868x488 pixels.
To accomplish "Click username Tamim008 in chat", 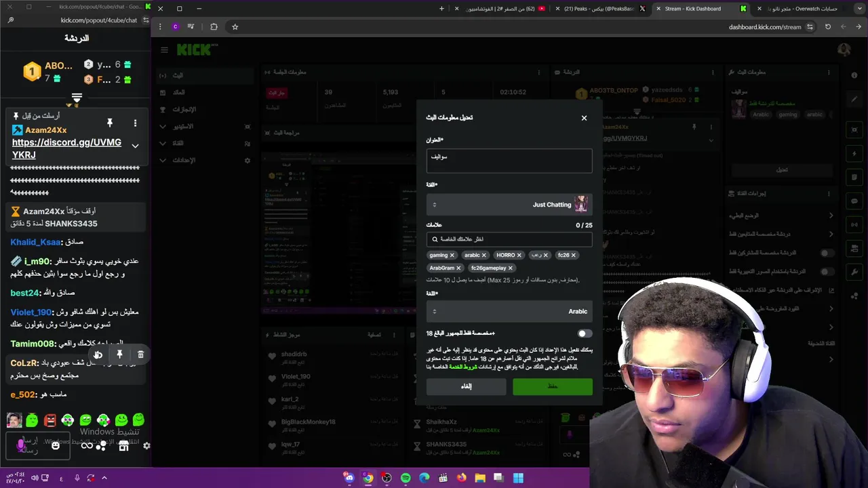I will 33,344.
